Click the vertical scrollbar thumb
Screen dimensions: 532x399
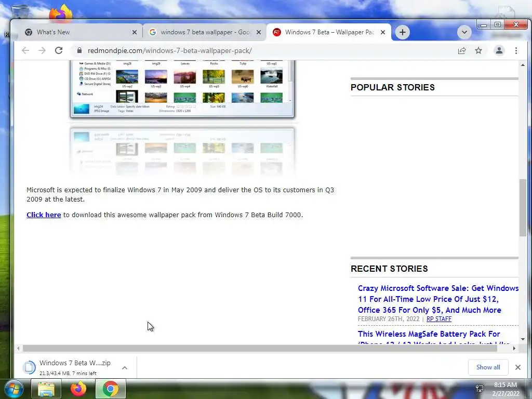tap(523, 208)
